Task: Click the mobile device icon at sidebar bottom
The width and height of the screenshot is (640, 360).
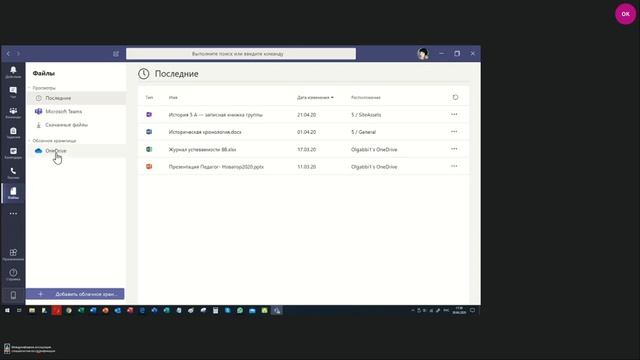Action: pos(13,295)
